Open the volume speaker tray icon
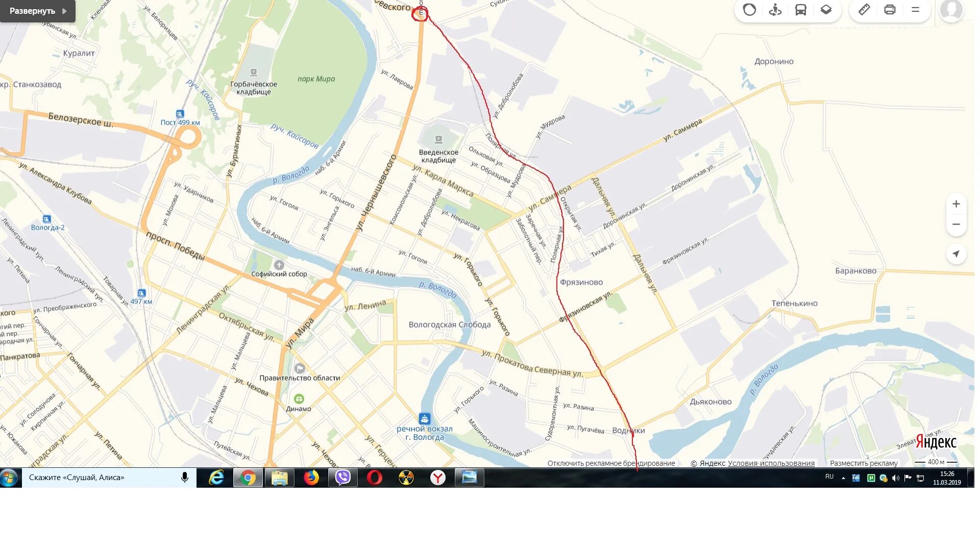980x551 pixels. (x=896, y=478)
